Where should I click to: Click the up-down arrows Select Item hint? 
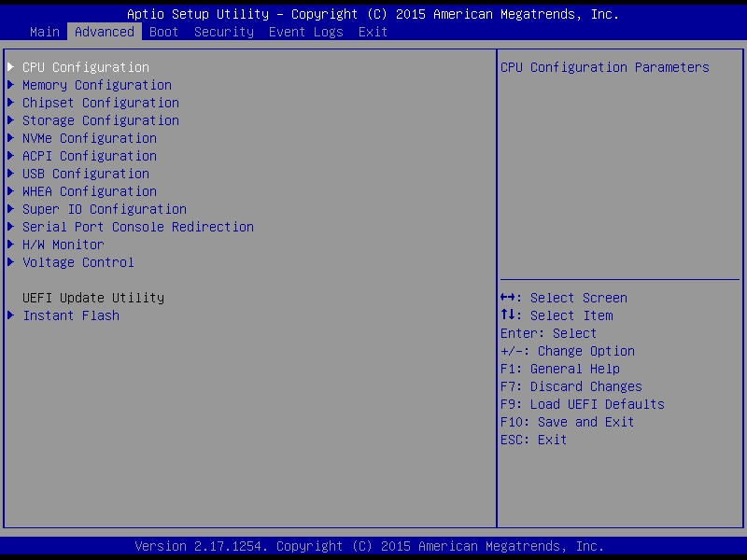(557, 315)
